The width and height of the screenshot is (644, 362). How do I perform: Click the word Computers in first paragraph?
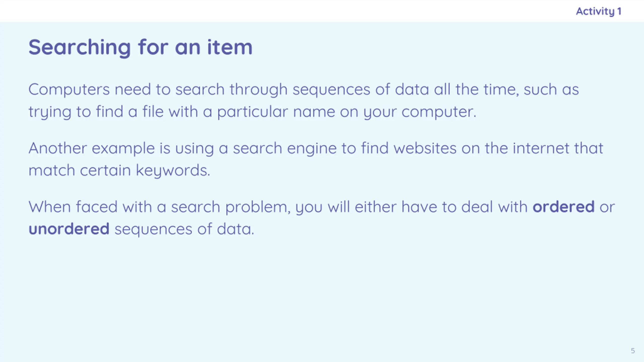tap(69, 90)
